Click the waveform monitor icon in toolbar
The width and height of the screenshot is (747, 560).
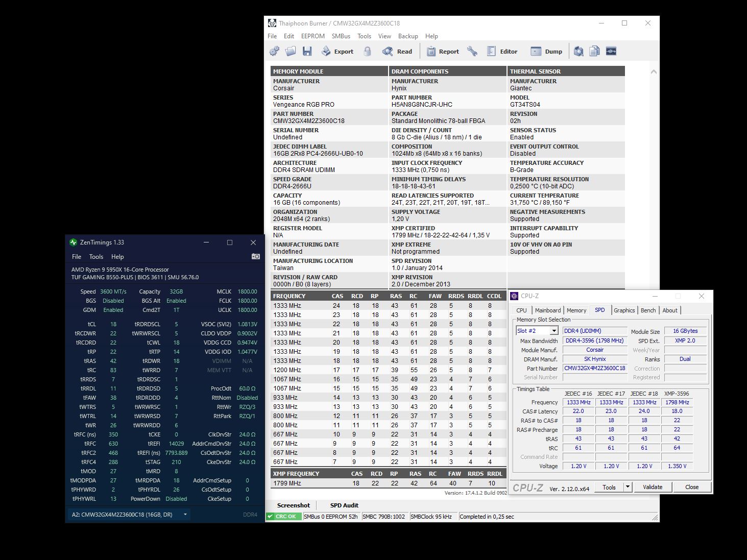point(611,51)
